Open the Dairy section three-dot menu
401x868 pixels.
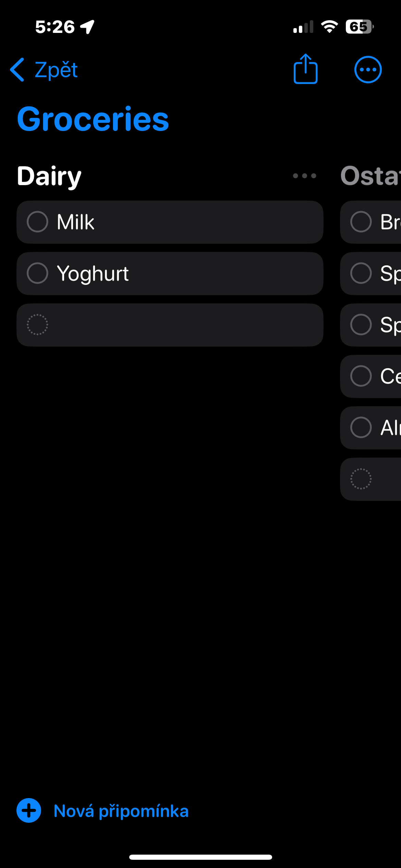click(x=304, y=176)
